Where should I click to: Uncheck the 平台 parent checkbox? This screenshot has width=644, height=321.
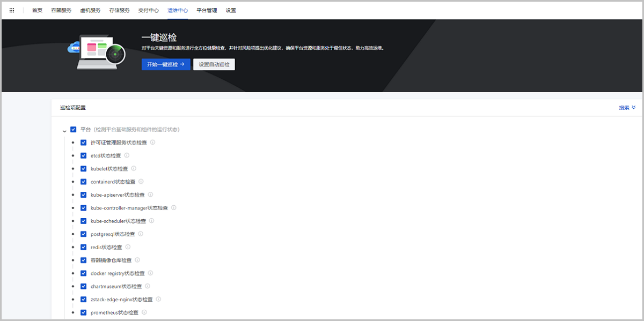pyautogui.click(x=74, y=129)
